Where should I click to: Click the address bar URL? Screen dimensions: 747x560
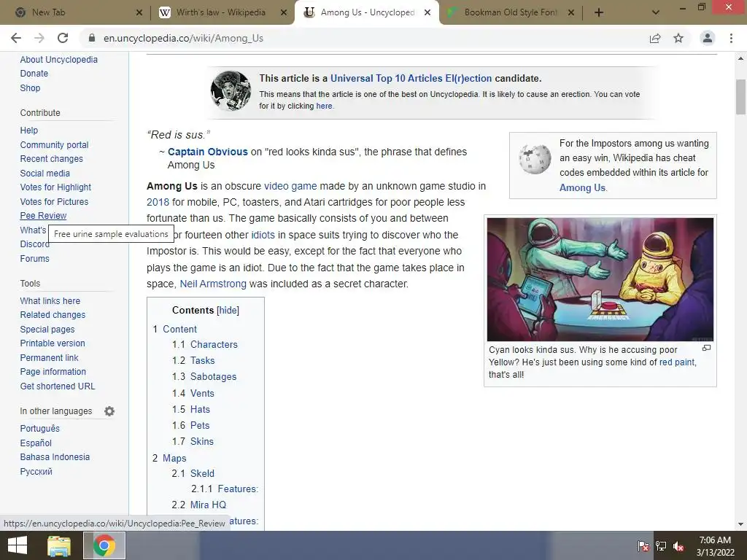point(183,38)
